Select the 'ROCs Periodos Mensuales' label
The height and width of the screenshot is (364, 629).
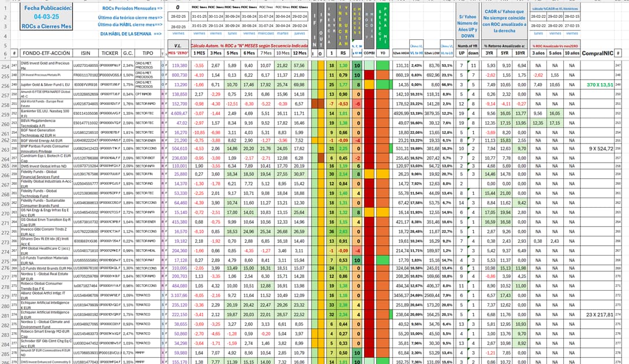pyautogui.click(x=132, y=9)
